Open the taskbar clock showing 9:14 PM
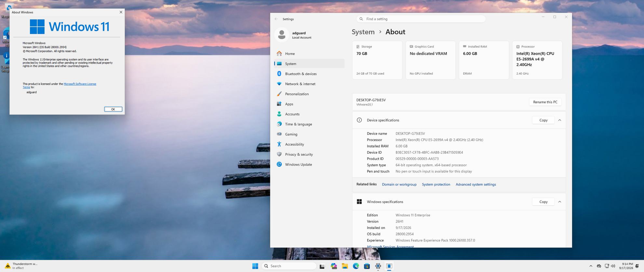 click(626, 266)
